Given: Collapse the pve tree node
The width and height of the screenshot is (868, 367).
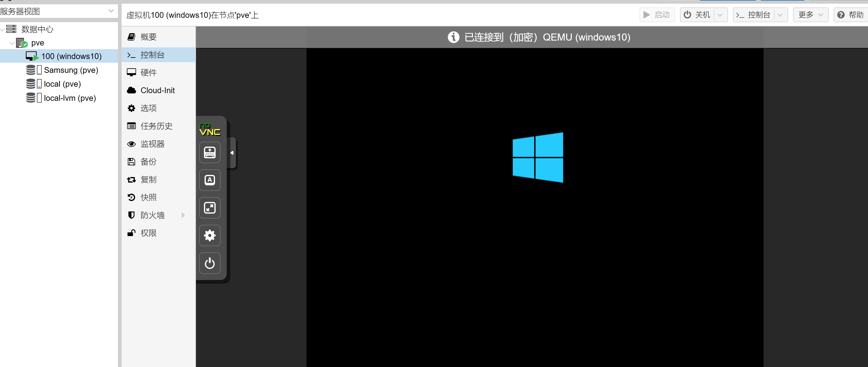Looking at the screenshot, I should pyautogui.click(x=12, y=43).
